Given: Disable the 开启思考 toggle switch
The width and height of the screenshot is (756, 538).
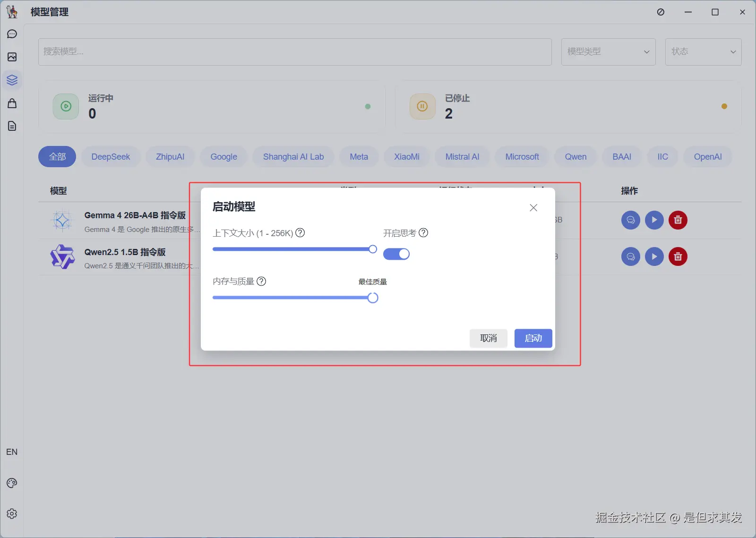Looking at the screenshot, I should pos(396,254).
